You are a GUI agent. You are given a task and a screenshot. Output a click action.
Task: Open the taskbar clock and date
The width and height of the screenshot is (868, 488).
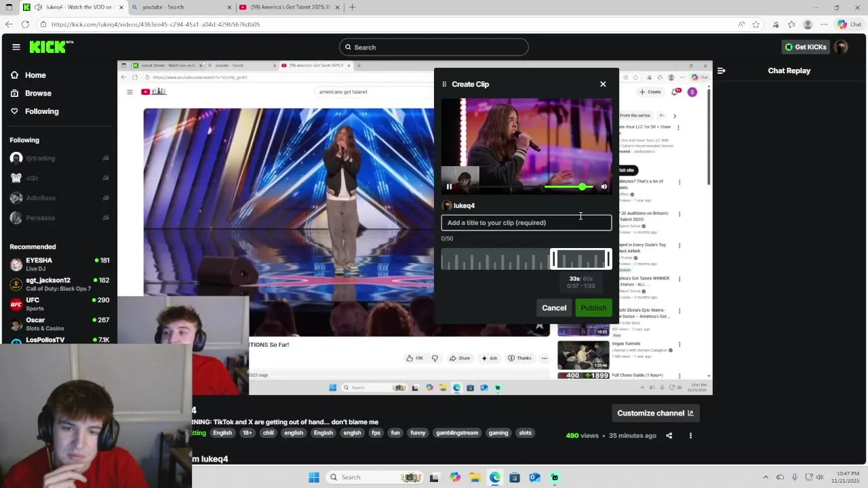tap(844, 477)
